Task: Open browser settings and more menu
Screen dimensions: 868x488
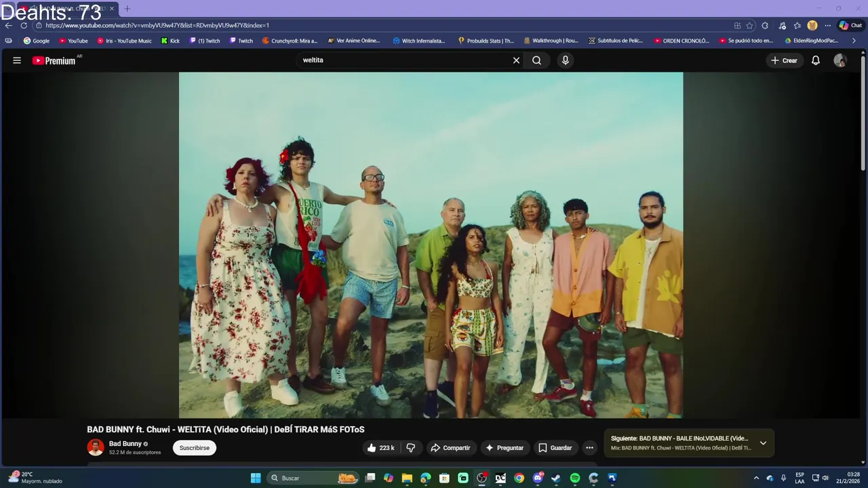Action: point(827,25)
